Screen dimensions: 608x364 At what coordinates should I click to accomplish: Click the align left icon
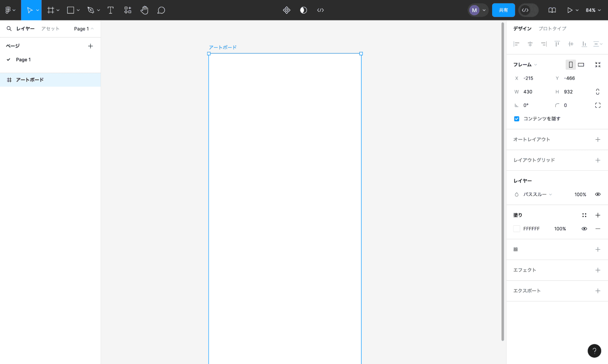[516, 44]
